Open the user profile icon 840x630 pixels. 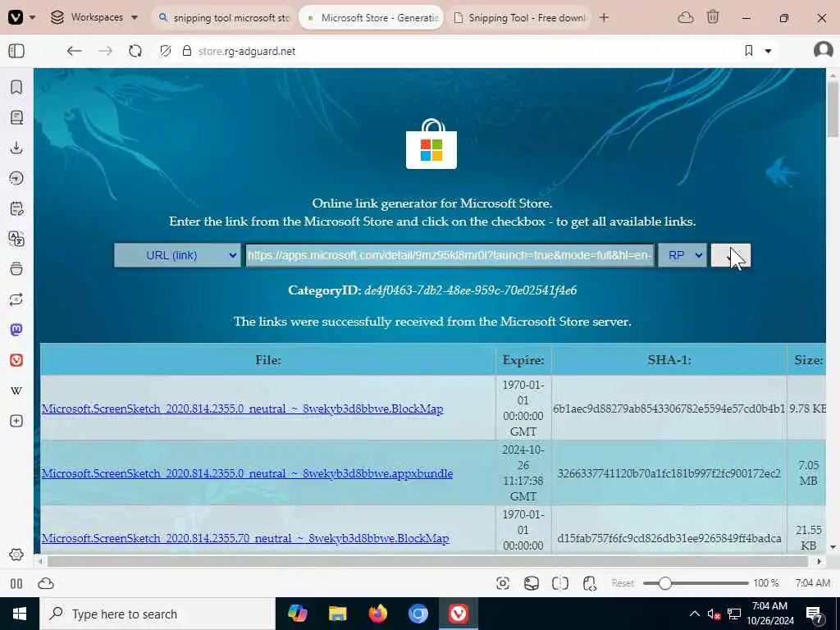pyautogui.click(x=823, y=50)
